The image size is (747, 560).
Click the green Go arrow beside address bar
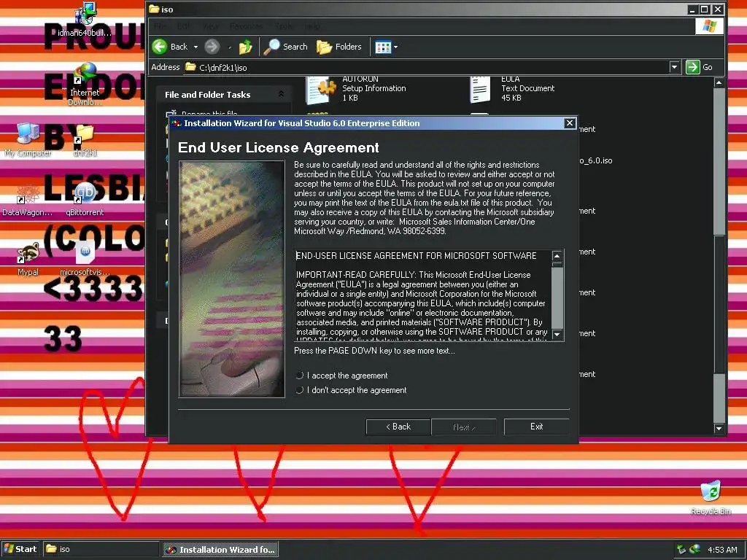(x=693, y=67)
